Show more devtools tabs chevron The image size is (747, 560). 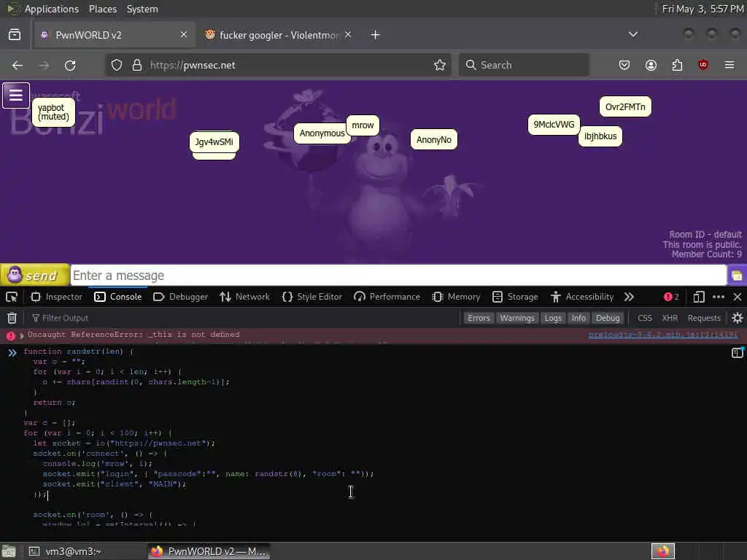click(629, 297)
